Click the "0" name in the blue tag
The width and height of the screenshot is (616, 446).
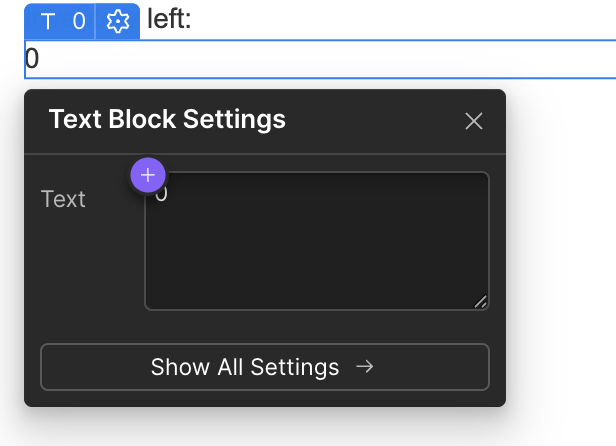pyautogui.click(x=79, y=21)
